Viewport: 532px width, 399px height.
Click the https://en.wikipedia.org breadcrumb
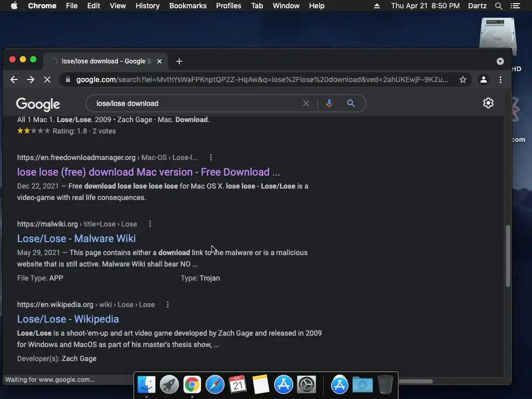click(x=55, y=304)
